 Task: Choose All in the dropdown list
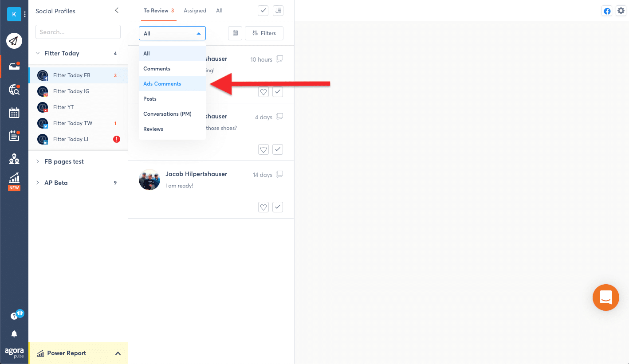(x=172, y=53)
